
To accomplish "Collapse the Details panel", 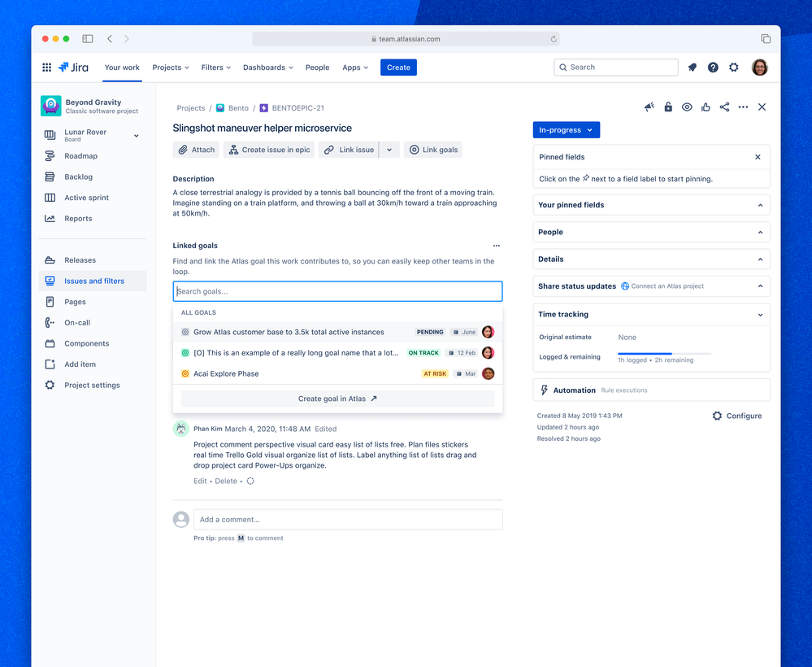I will tap(759, 259).
